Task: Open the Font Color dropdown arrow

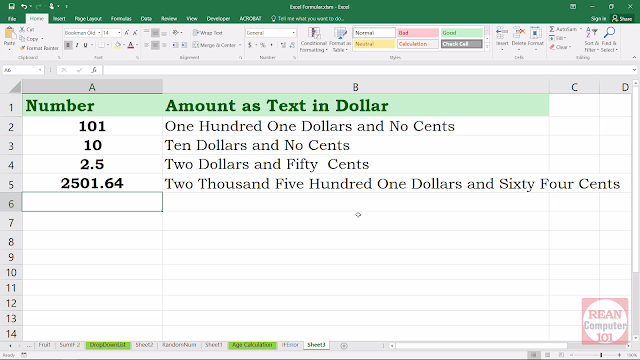Action: tap(137, 45)
